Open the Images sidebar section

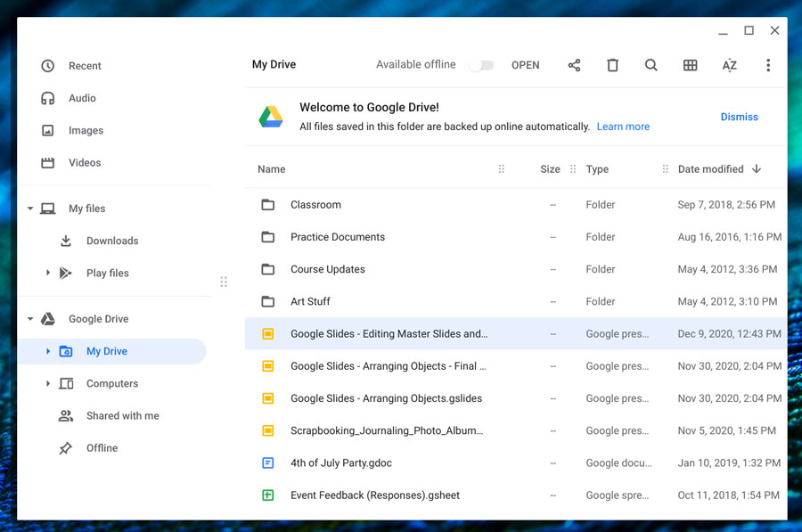click(86, 130)
